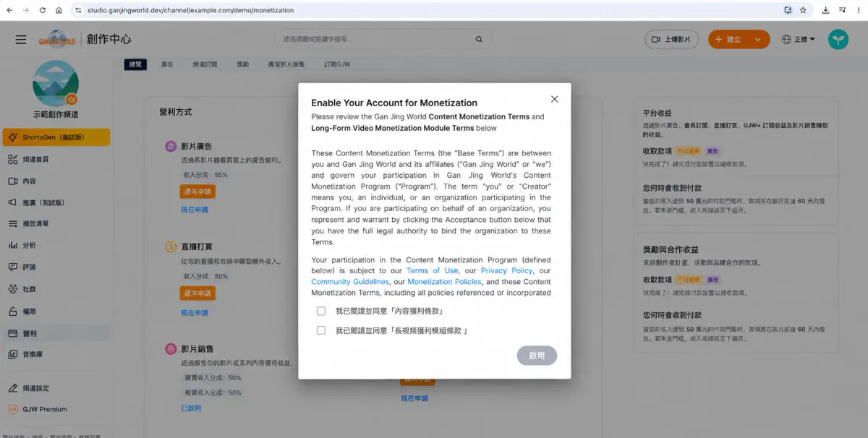Open the Privacy Policy link
This screenshot has width=868, height=438.
[x=506, y=271]
